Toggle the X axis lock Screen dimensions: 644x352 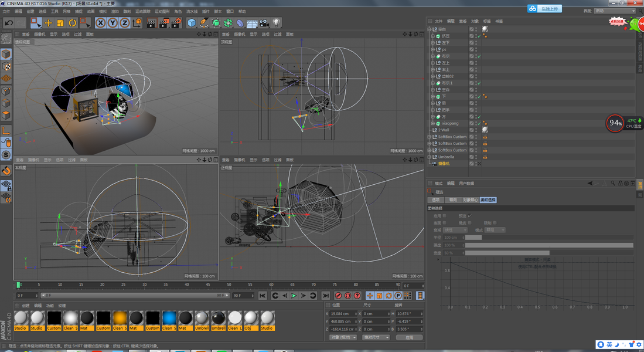pyautogui.click(x=100, y=23)
